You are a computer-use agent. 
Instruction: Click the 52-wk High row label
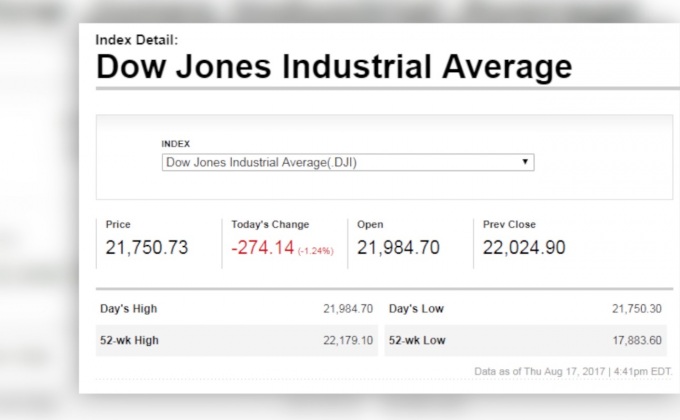(x=129, y=340)
